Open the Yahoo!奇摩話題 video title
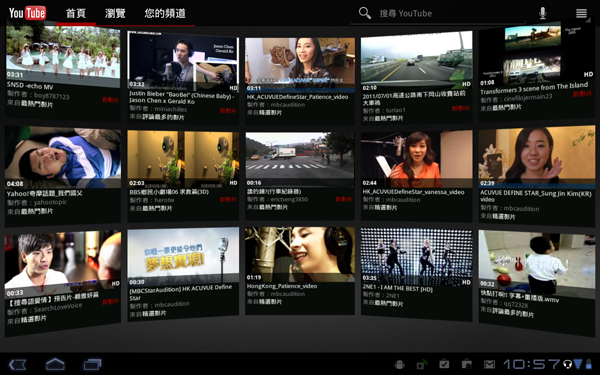This screenshot has height=375, width=600. [x=44, y=194]
